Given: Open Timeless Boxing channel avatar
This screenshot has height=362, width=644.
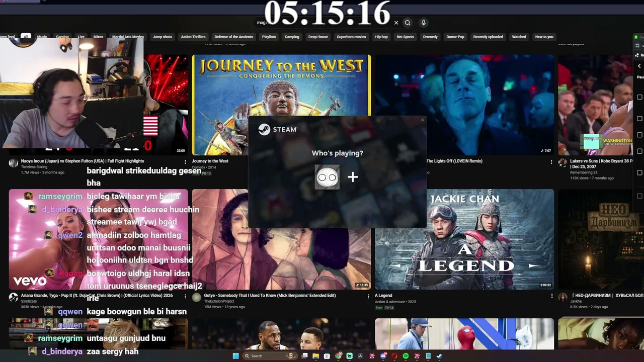Looking at the screenshot, I should [14, 163].
